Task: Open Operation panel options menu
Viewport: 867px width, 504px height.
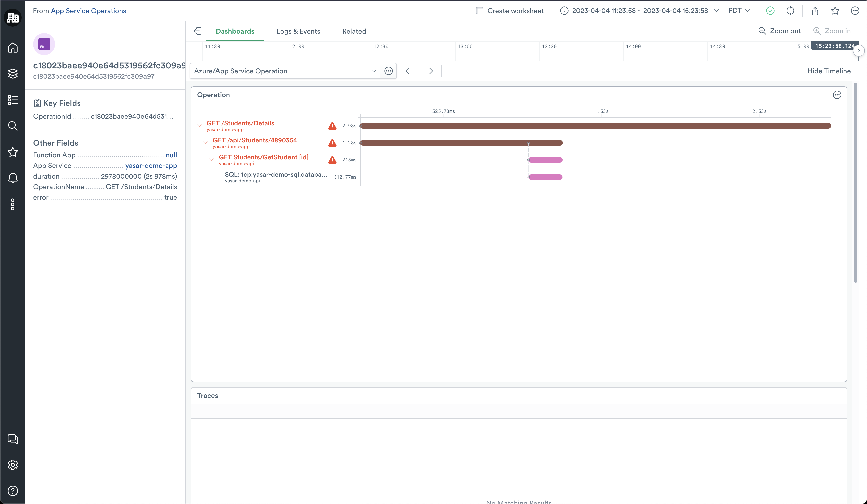Action: 837,95
